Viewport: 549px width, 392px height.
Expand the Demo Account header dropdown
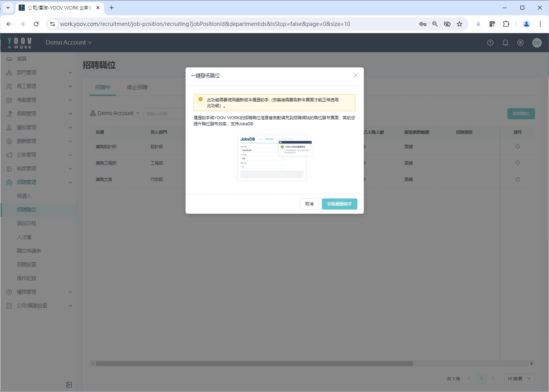click(69, 43)
